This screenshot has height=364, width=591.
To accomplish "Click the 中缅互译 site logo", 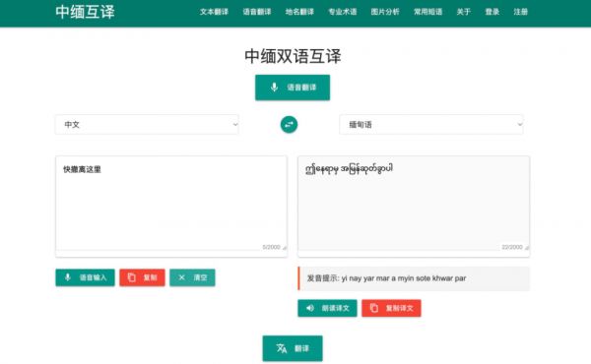I will (x=85, y=12).
